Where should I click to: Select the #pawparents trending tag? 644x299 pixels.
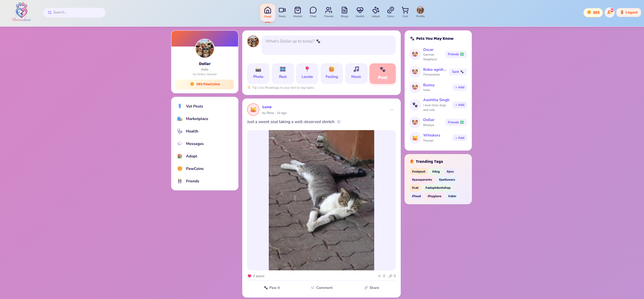(x=422, y=180)
